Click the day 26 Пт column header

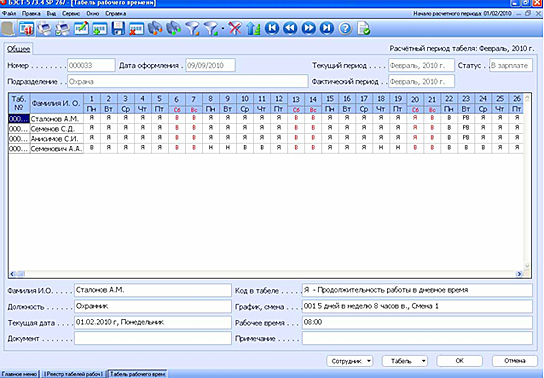tap(517, 103)
